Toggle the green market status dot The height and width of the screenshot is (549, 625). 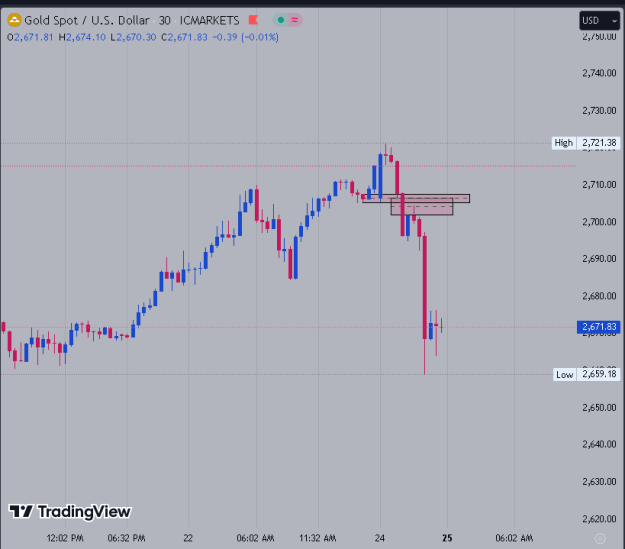(281, 20)
